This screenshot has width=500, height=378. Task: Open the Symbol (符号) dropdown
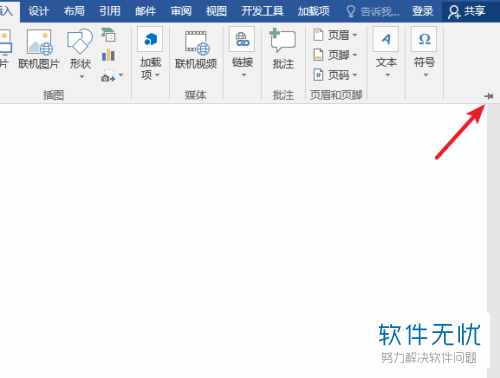[424, 53]
